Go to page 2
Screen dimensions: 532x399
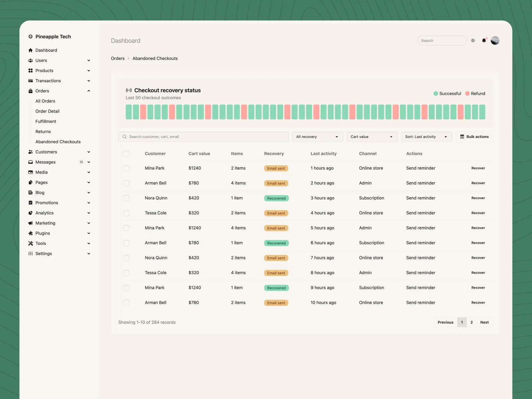[x=471, y=322]
